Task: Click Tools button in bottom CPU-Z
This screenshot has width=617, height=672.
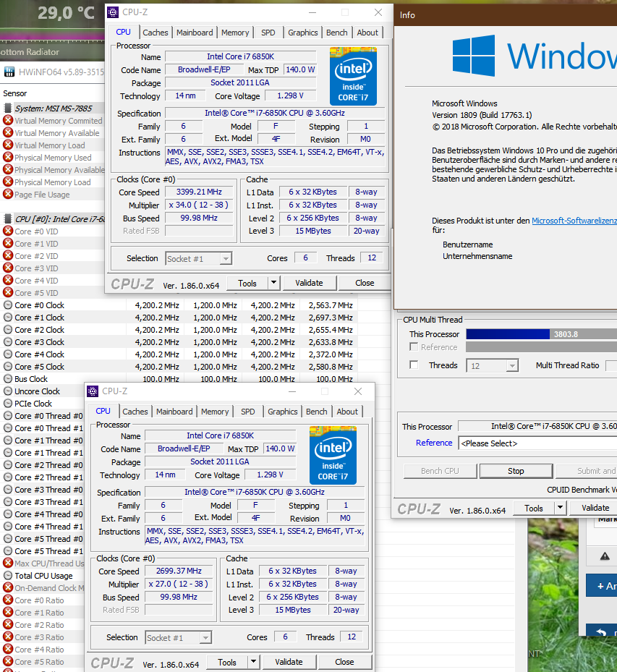Action: [227, 662]
